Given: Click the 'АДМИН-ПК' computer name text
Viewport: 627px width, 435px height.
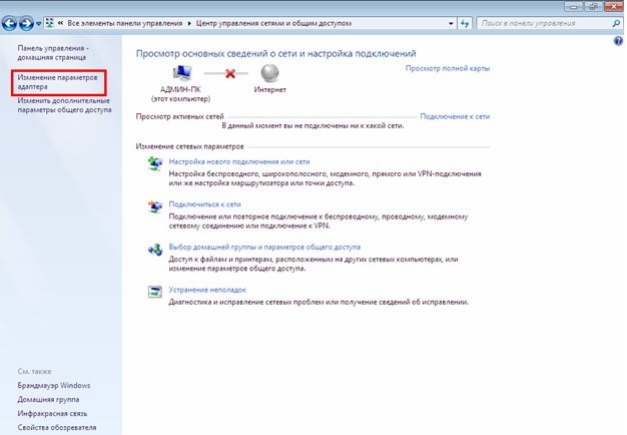Looking at the screenshot, I should [180, 90].
